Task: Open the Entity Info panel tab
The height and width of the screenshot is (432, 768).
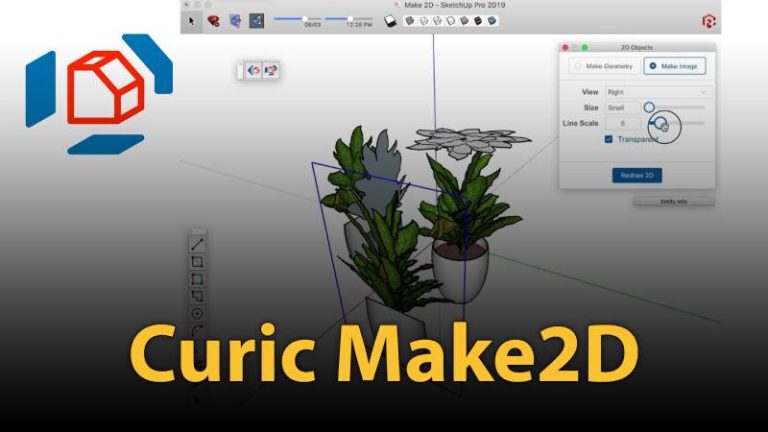Action: click(x=673, y=201)
